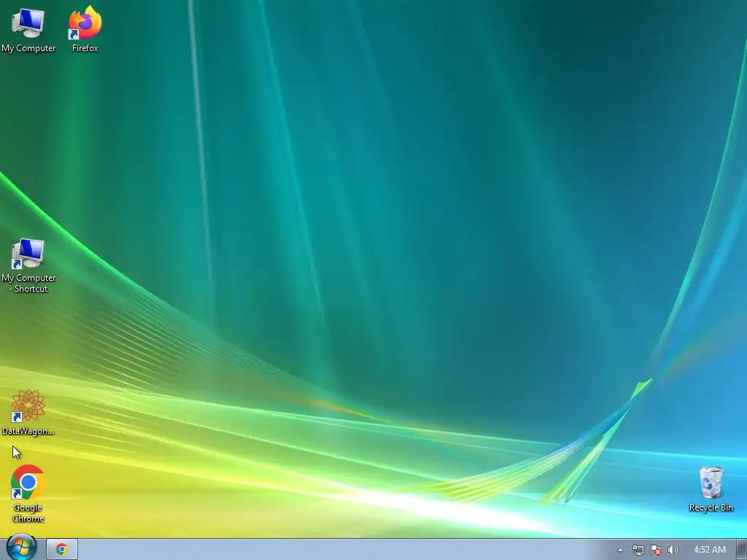Select the DataWagon shortcut icon

[28, 413]
